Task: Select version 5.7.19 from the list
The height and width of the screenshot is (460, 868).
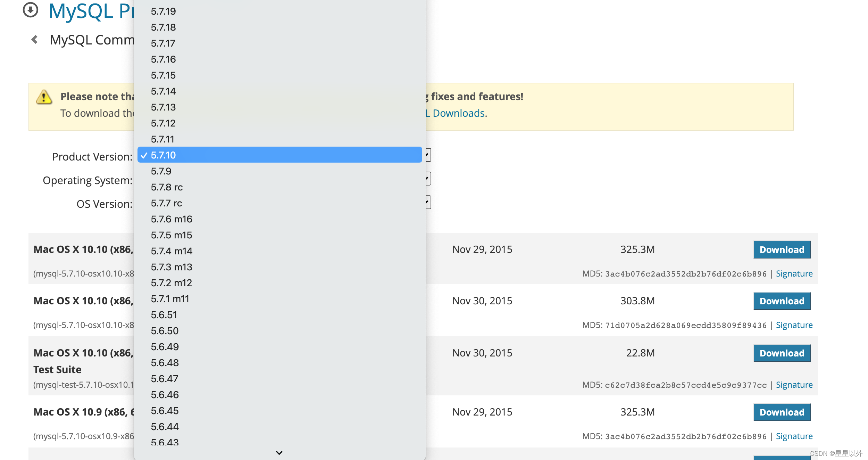Action: (x=163, y=11)
